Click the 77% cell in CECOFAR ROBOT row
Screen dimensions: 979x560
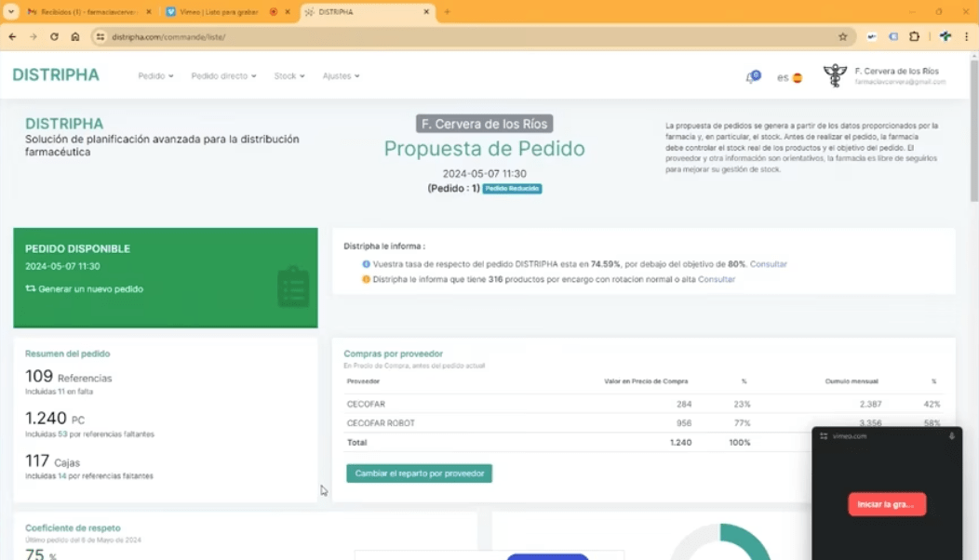point(742,422)
